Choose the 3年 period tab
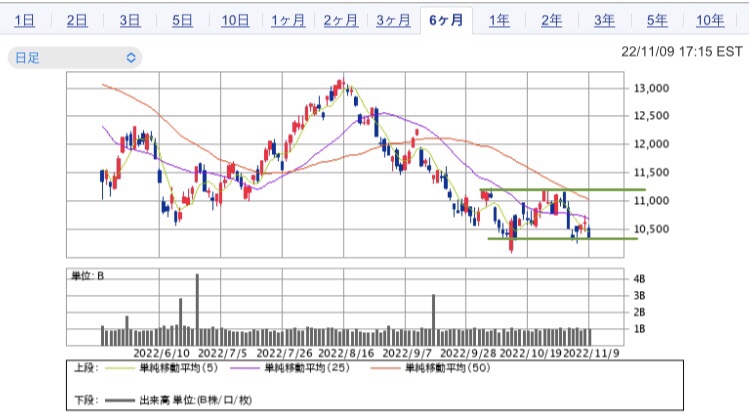The width and height of the screenshot is (749, 415). click(x=604, y=21)
